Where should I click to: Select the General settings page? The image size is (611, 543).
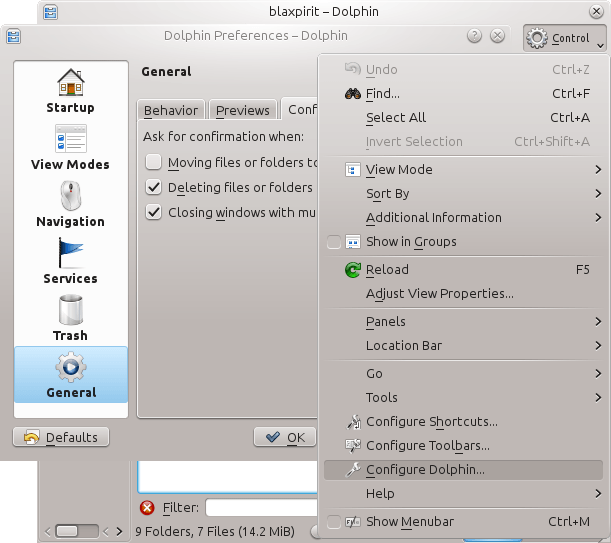click(x=71, y=375)
